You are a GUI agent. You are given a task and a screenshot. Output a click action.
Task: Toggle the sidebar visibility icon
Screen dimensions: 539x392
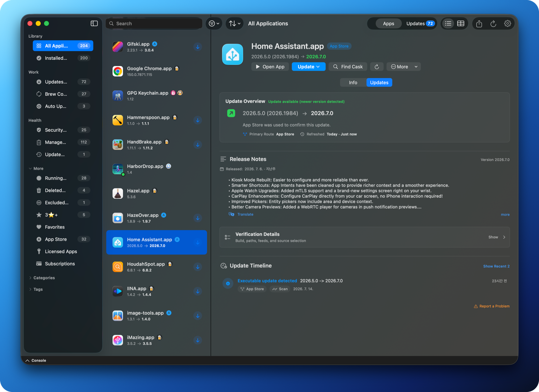click(94, 23)
